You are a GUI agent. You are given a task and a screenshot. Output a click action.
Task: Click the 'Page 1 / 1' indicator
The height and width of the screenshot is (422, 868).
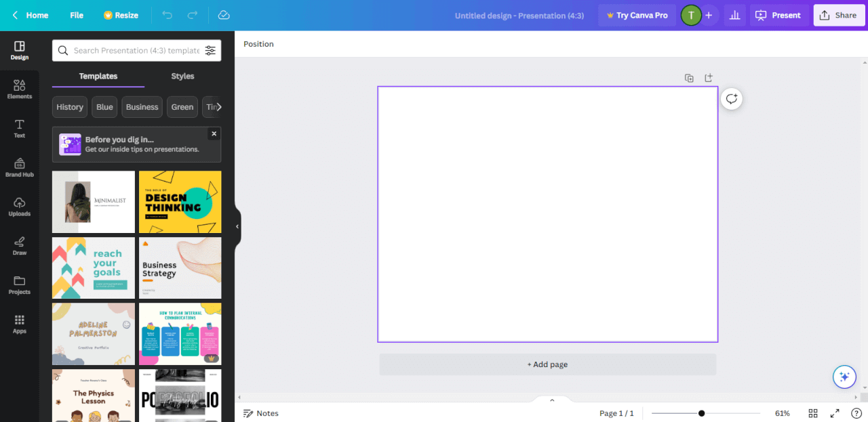616,413
